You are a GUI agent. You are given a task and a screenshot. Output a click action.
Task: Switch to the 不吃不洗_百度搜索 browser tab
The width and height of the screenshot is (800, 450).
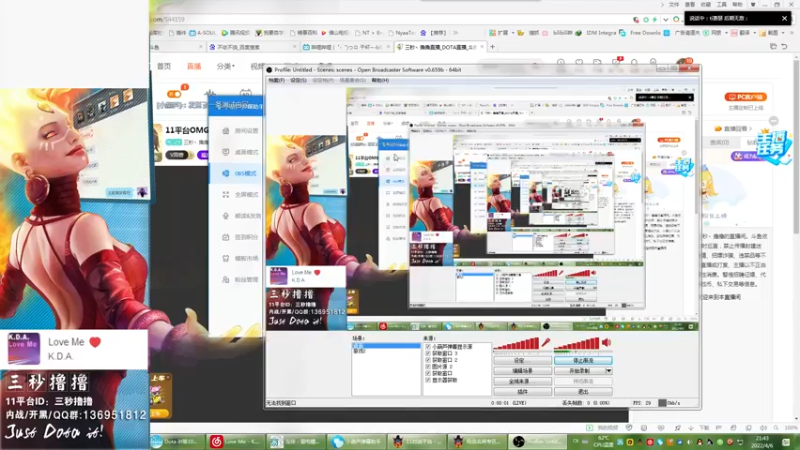(x=253, y=47)
